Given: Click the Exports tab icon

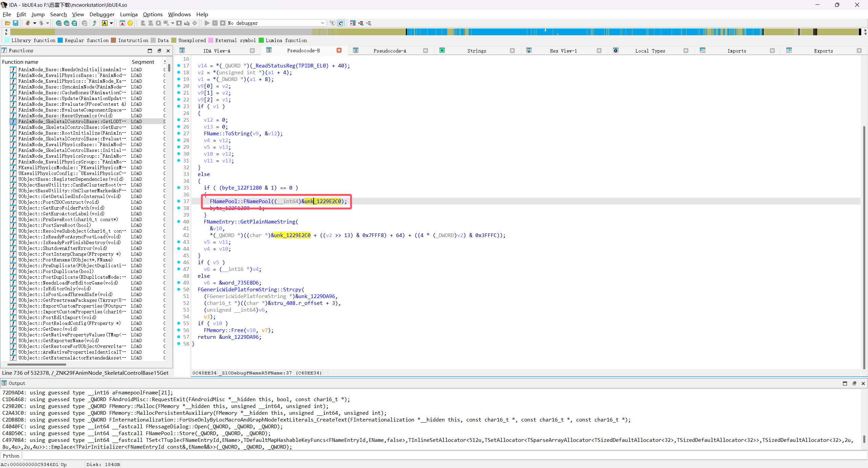Looking at the screenshot, I should [x=789, y=51].
